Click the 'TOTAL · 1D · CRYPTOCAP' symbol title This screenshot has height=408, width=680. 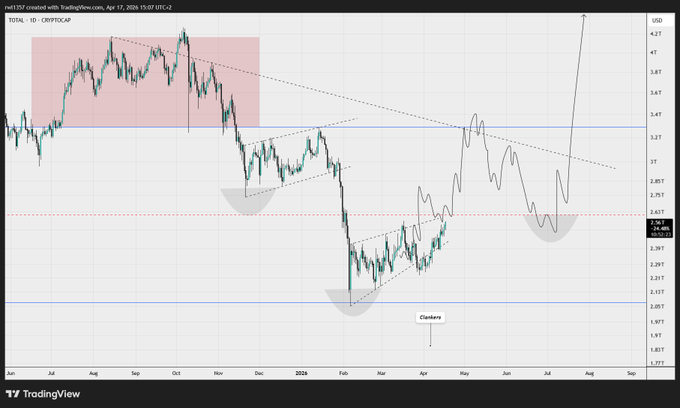tap(39, 20)
